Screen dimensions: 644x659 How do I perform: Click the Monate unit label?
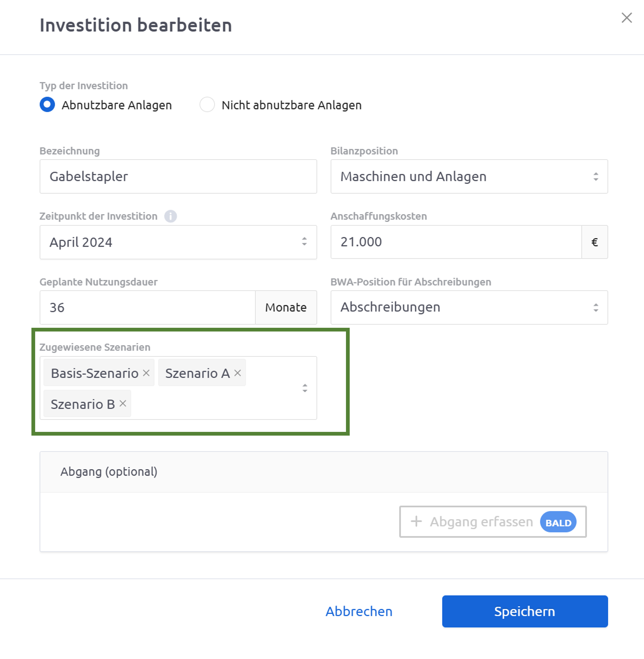pos(286,307)
